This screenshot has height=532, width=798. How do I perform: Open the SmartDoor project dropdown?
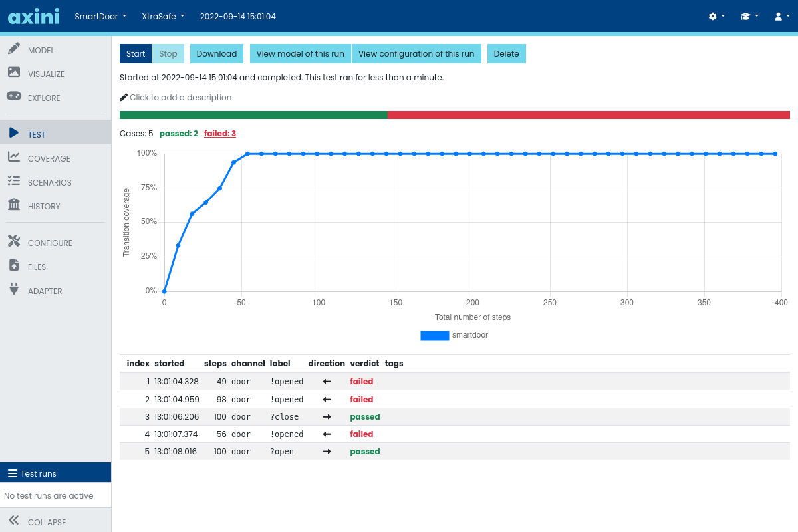100,16
